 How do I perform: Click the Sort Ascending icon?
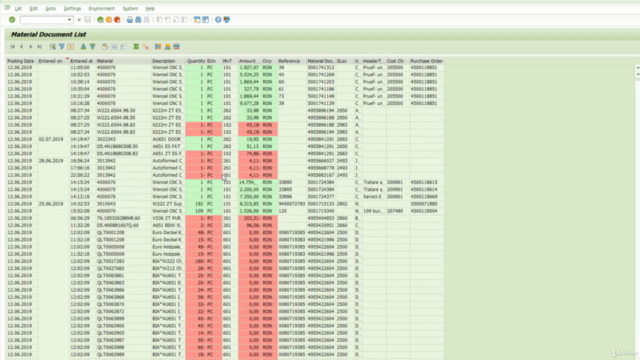pos(83,47)
